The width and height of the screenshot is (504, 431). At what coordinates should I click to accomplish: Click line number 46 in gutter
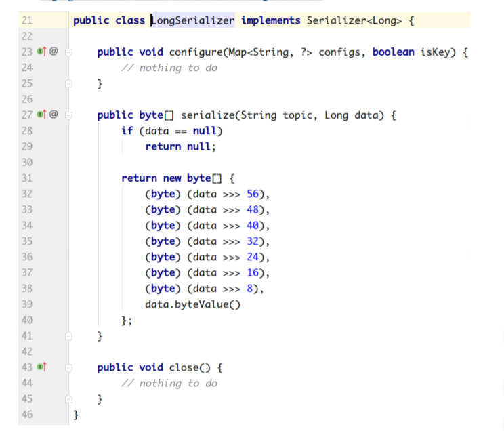(27, 415)
